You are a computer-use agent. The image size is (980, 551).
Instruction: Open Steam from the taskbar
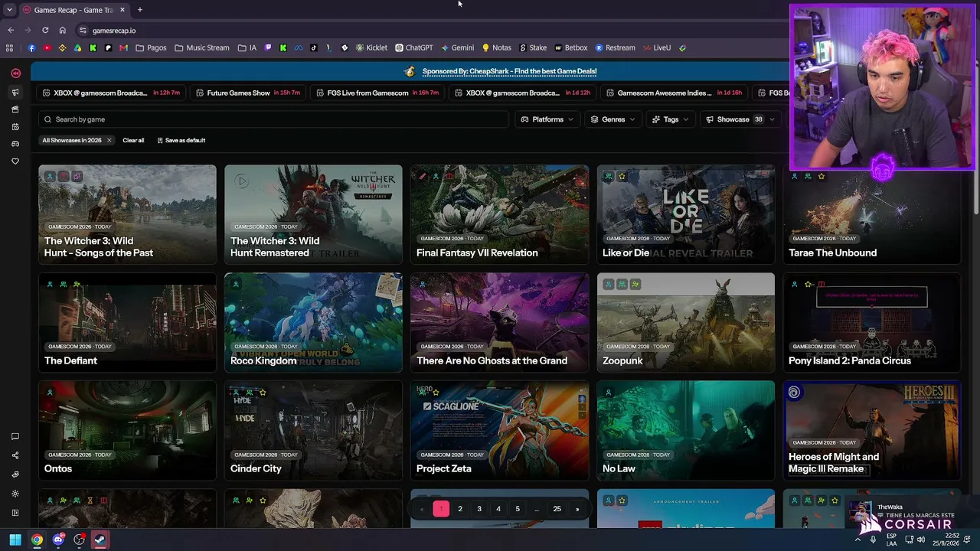(x=100, y=540)
